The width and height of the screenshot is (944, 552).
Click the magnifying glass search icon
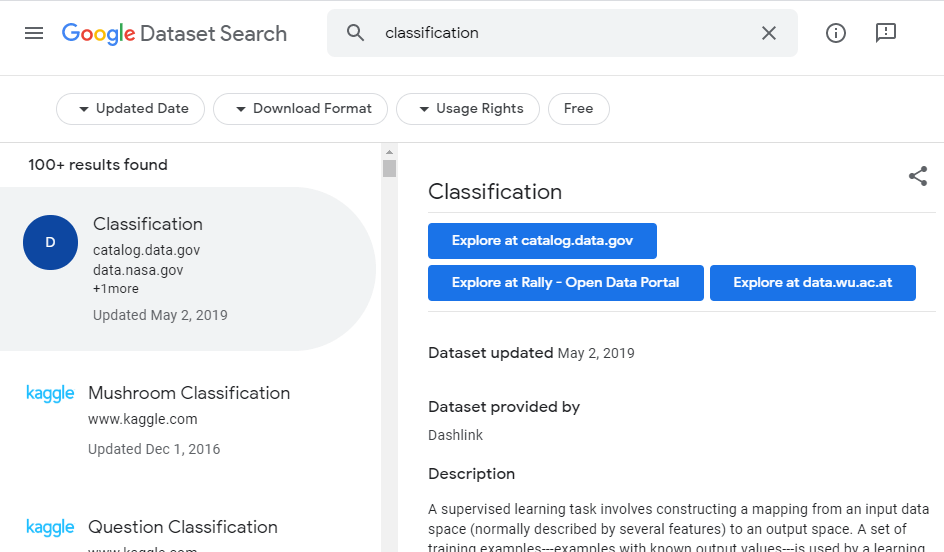tap(356, 33)
